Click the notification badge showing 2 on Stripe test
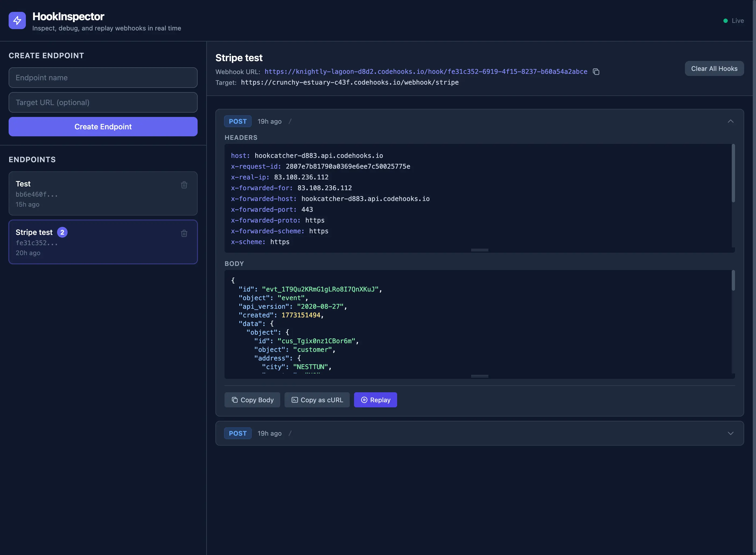 coord(63,232)
